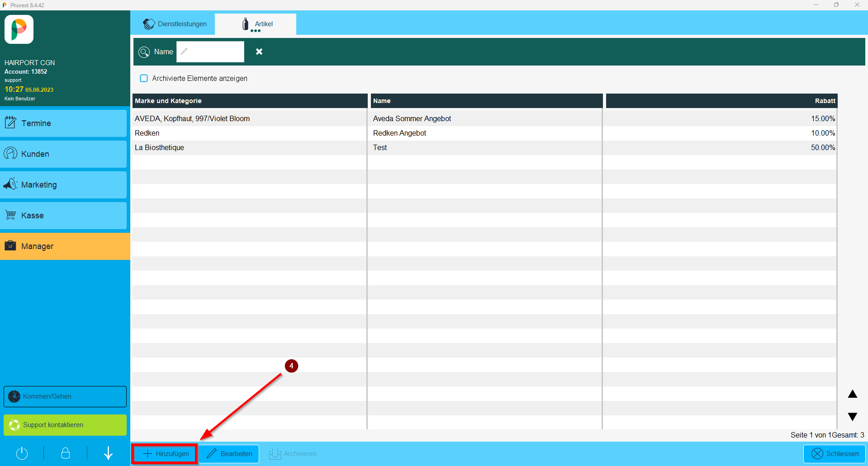Click the 10.00% discount value

823,133
